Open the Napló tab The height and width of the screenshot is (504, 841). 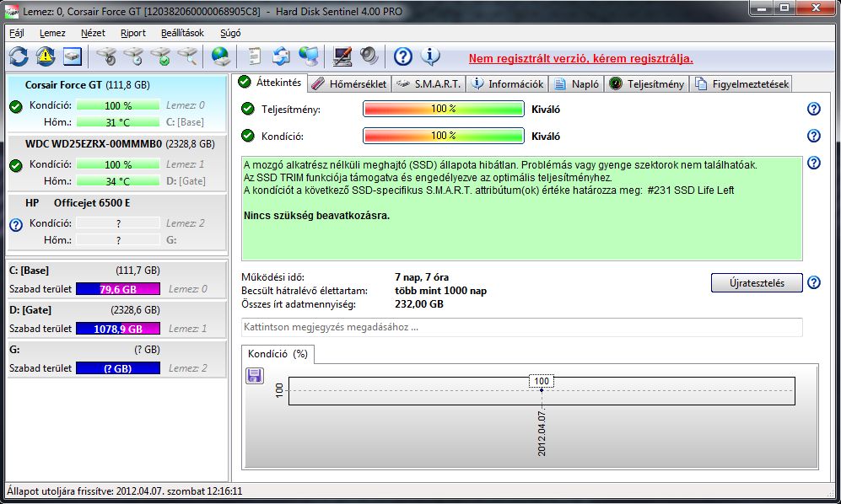[x=577, y=83]
